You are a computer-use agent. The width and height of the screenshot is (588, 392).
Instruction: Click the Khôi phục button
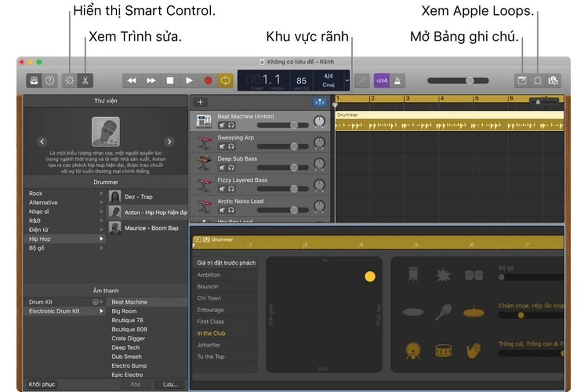[42, 384]
